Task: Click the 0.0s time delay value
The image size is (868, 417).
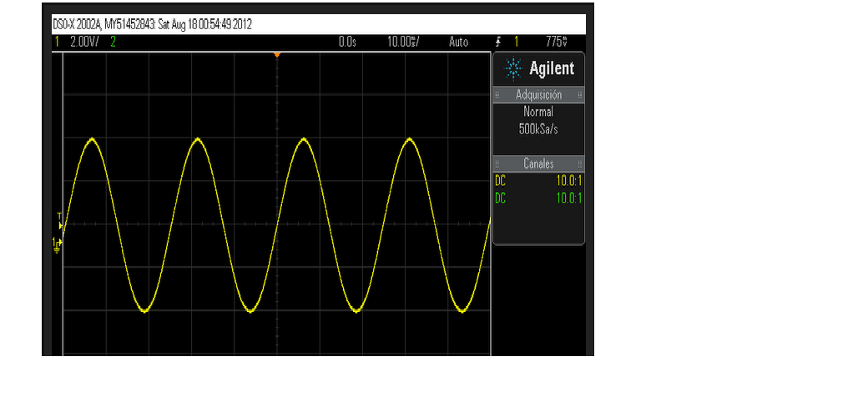Action: tap(347, 42)
